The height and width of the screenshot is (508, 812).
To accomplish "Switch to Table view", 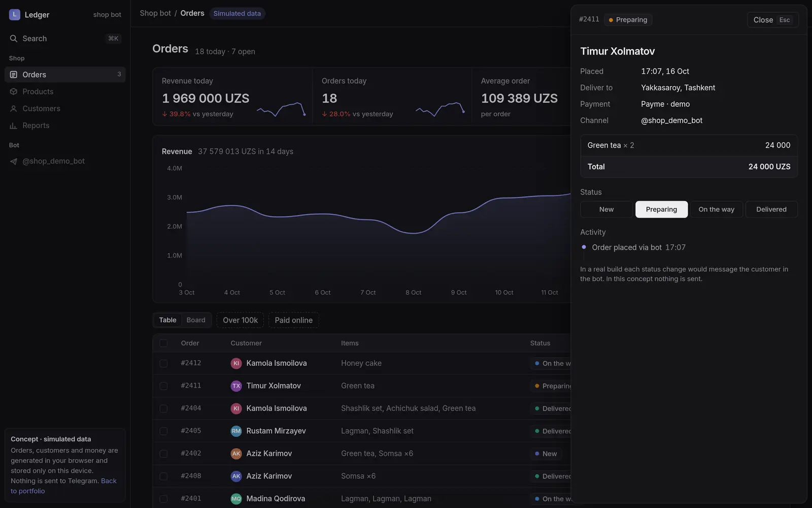I will click(x=167, y=320).
